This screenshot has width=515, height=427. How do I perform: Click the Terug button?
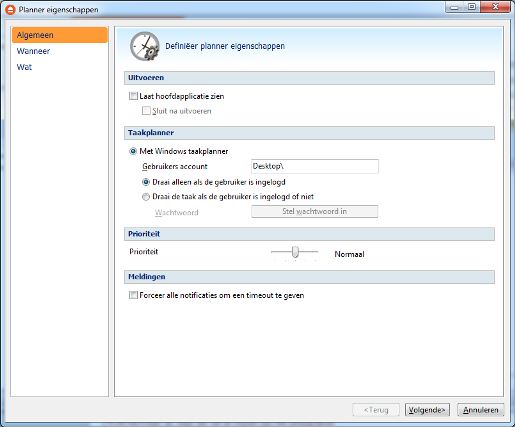tap(376, 410)
